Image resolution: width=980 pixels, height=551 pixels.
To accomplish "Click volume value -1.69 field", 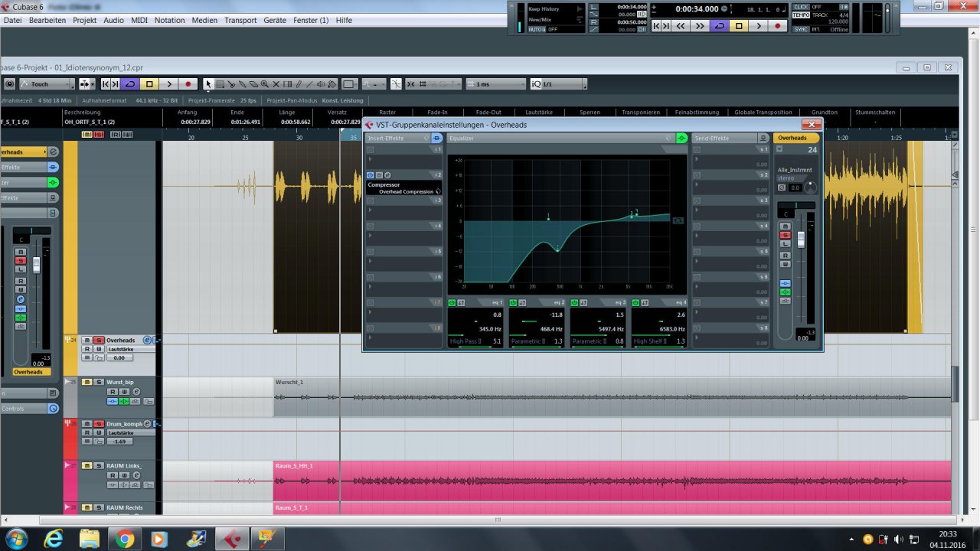I will pyautogui.click(x=119, y=442).
